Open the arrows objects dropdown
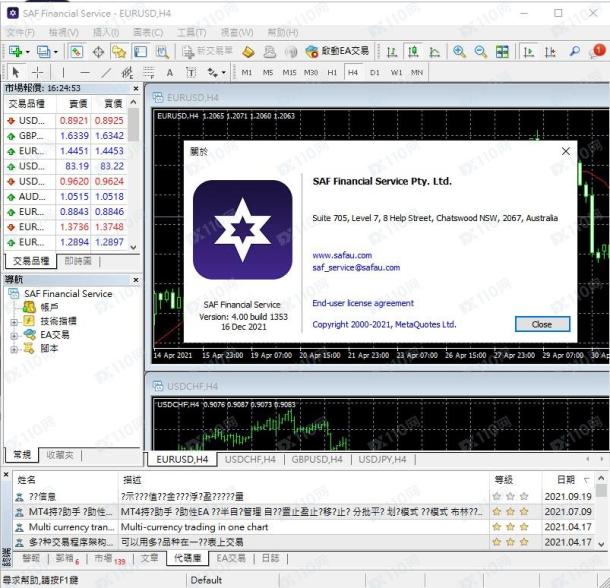This screenshot has width=610, height=588. (x=224, y=73)
